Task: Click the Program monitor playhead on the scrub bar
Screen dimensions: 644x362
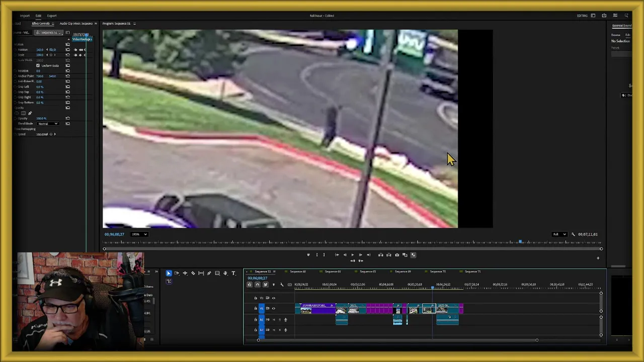Action: click(521, 242)
